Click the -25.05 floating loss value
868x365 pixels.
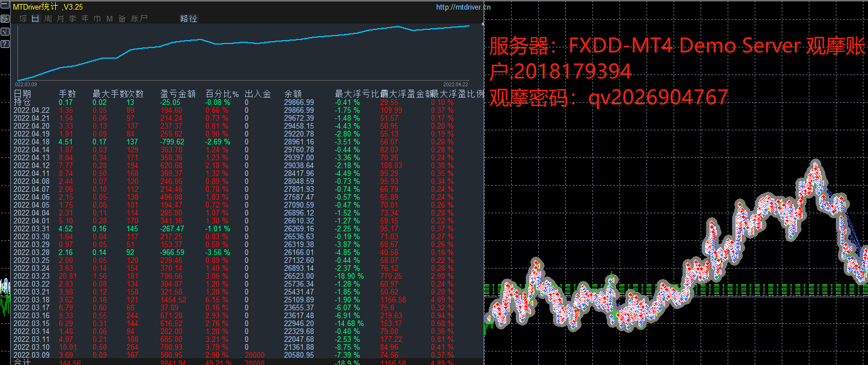171,102
